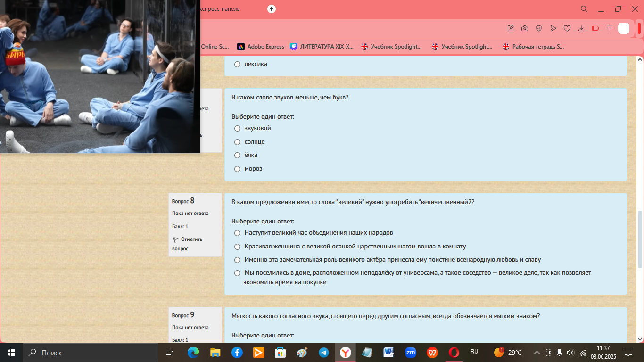644x362 pixels.
Task: Open the Adobe Express bookmark
Action: pyautogui.click(x=261, y=47)
